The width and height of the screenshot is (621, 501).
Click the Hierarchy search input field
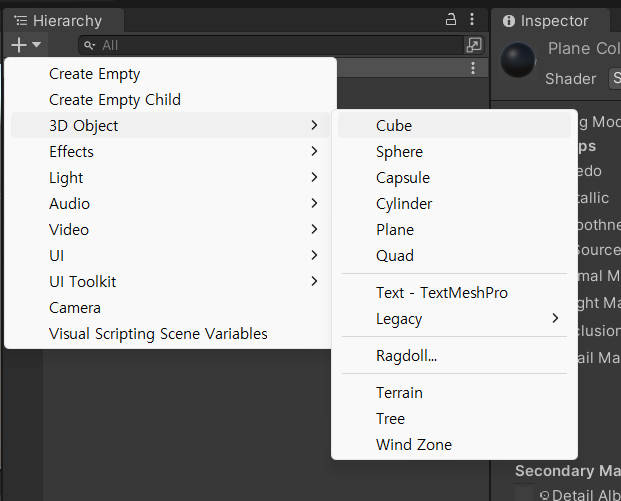tap(270, 45)
